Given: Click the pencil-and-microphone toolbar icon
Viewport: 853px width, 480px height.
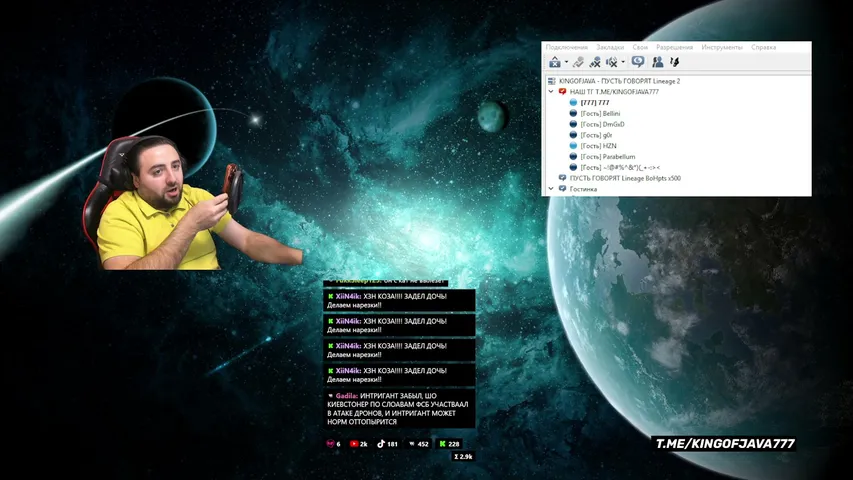Looking at the screenshot, I should click(578, 62).
